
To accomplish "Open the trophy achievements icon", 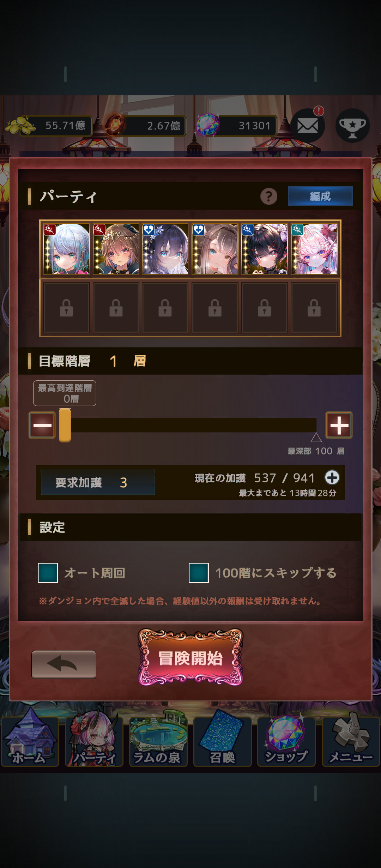I will click(352, 126).
